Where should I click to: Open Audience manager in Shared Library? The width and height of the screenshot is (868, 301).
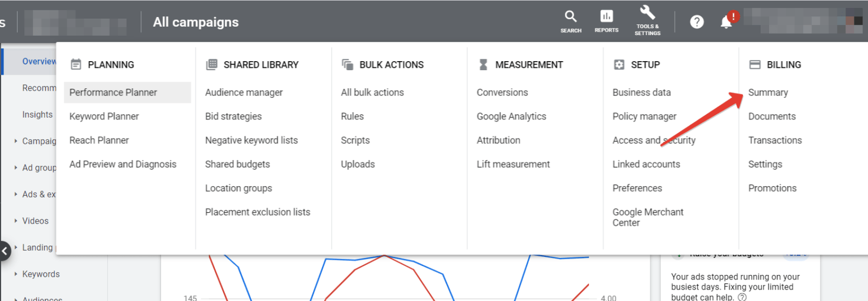(244, 92)
